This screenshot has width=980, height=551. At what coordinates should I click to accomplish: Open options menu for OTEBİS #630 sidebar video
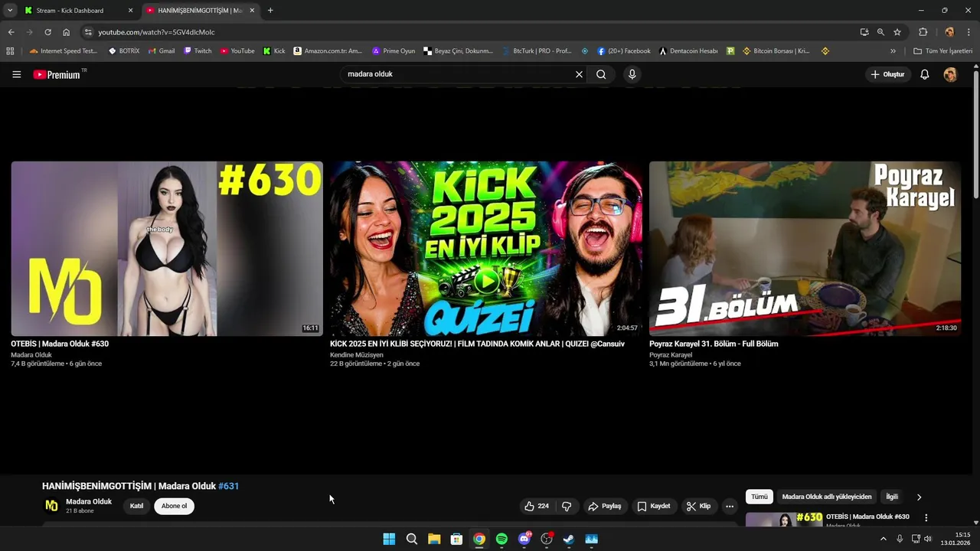926,518
